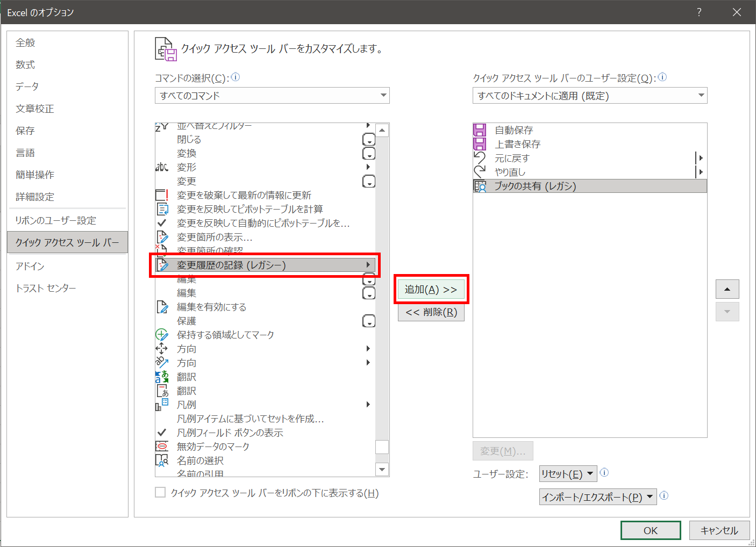Click info icon next to リセット button
This screenshot has width=756, height=547.
tap(604, 473)
